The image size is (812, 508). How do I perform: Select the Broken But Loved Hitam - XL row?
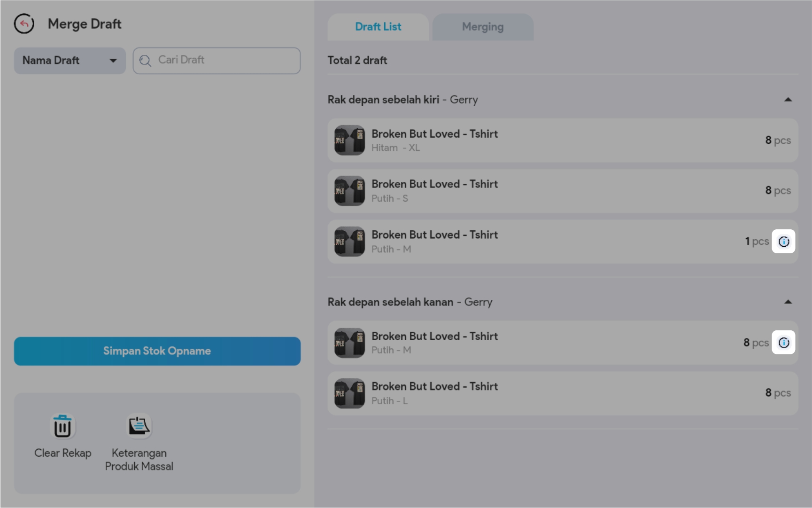[563, 141]
